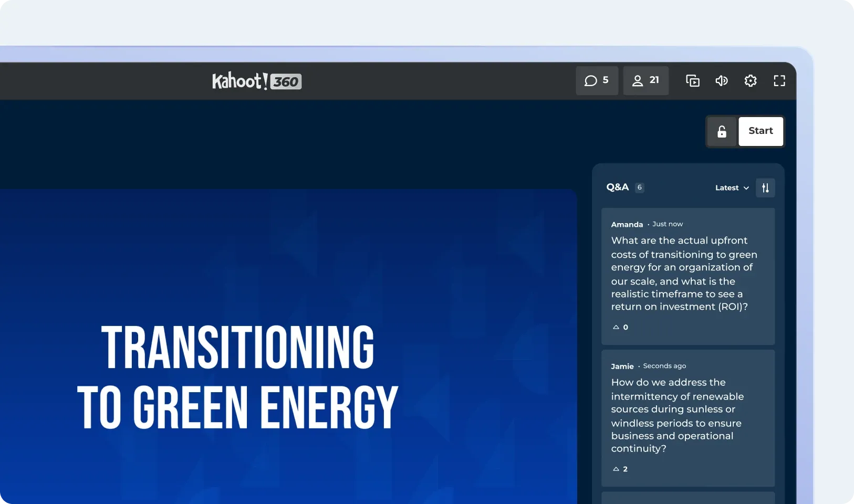Open settings via the gear icon
The width and height of the screenshot is (854, 504).
[x=751, y=80]
